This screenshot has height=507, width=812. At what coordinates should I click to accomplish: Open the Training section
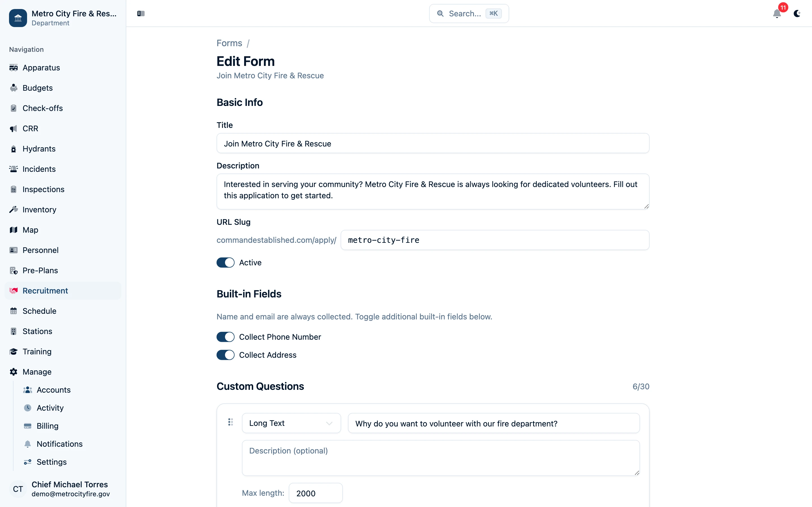click(37, 352)
